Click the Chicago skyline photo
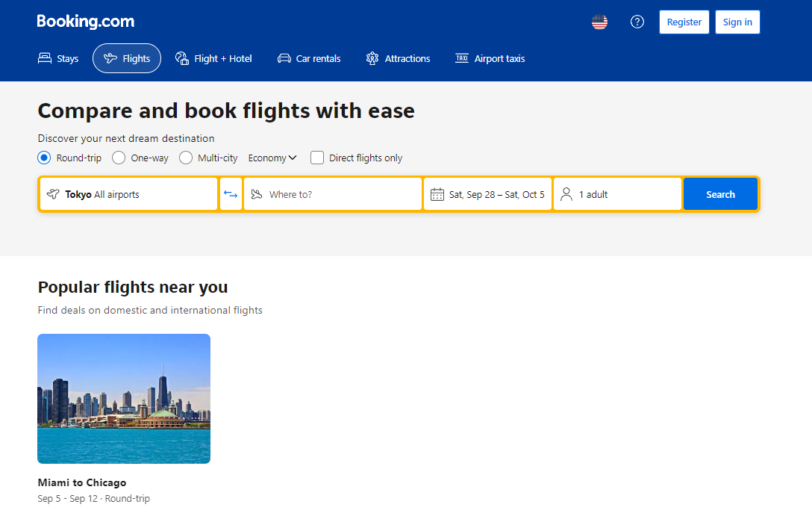Image resolution: width=812 pixels, height=522 pixels. pyautogui.click(x=123, y=398)
